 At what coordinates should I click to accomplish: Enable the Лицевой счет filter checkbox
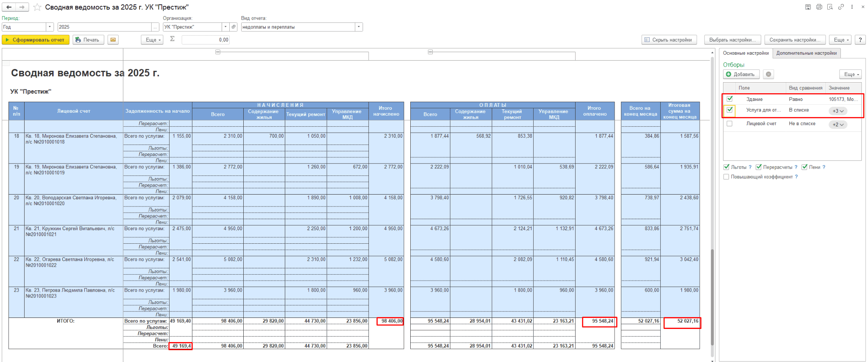729,124
